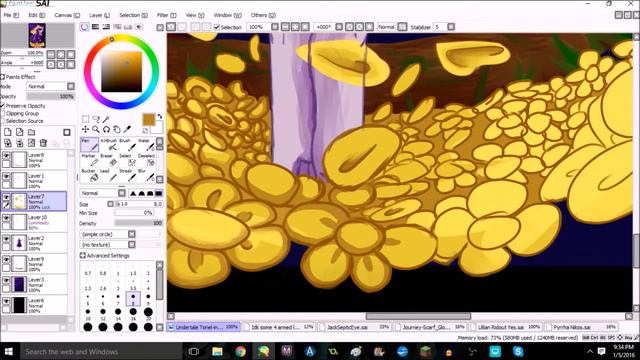Click the foreground color swatch
640x360 pixels.
(149, 120)
